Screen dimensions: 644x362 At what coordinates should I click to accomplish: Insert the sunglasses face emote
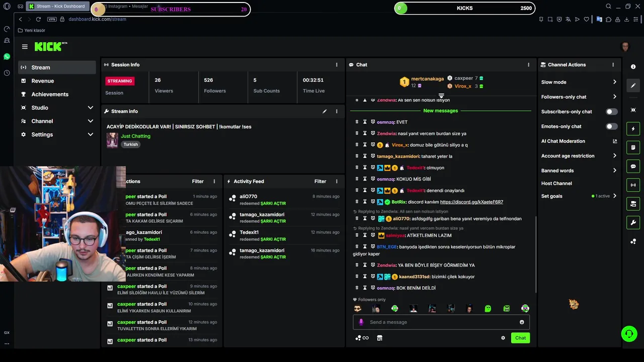(x=357, y=309)
